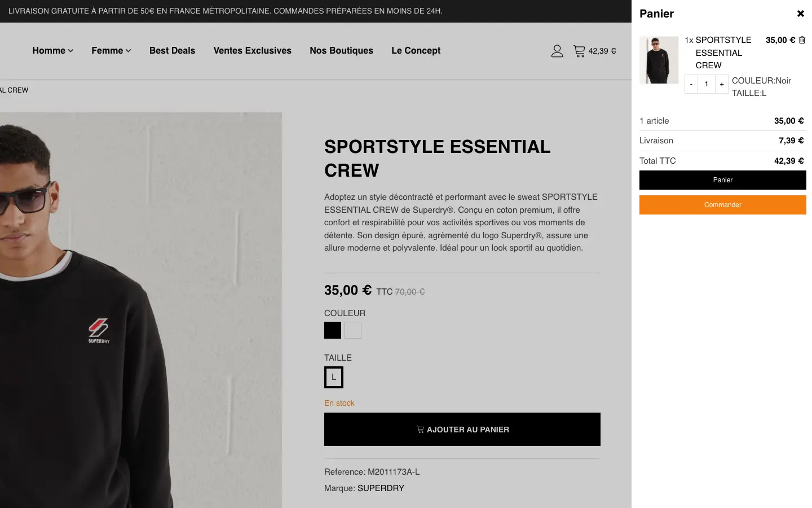
Task: Click the black Panier button
Action: click(722, 180)
